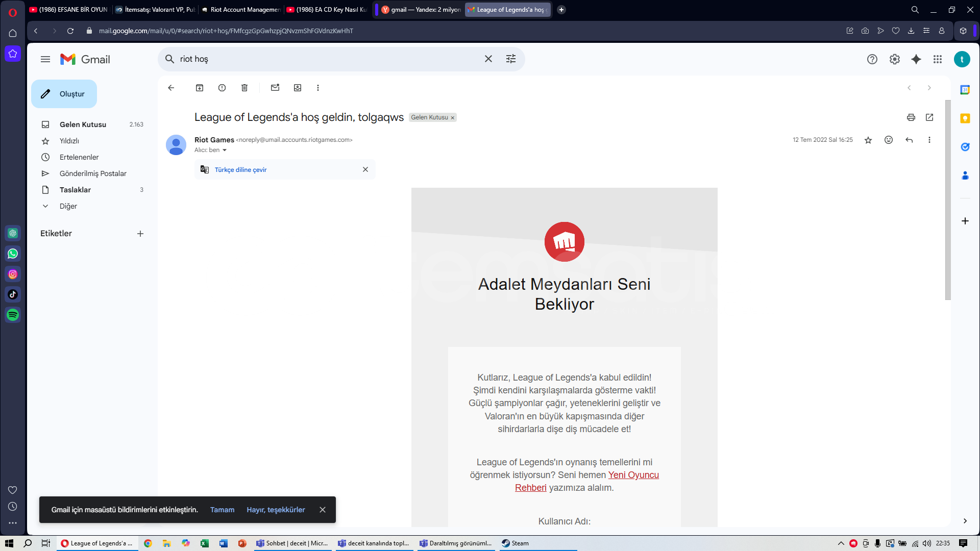Image resolution: width=980 pixels, height=551 pixels.
Task: Go to older email arrow
Action: [x=929, y=88]
